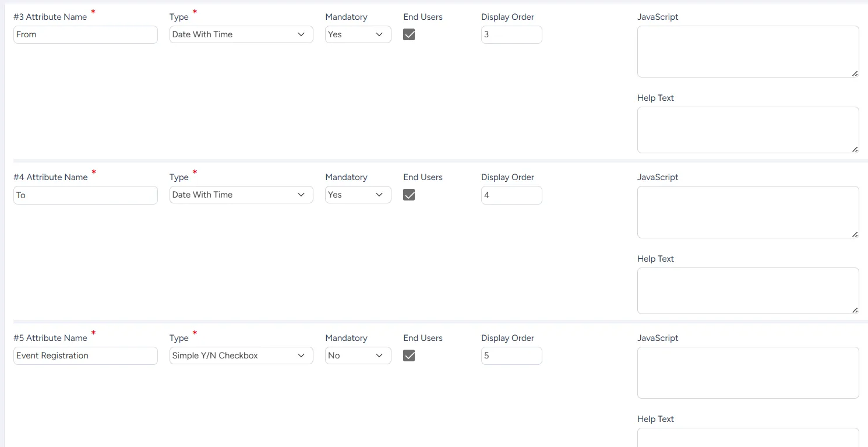Toggle End Users checkbox for Event Registration

(x=409, y=356)
